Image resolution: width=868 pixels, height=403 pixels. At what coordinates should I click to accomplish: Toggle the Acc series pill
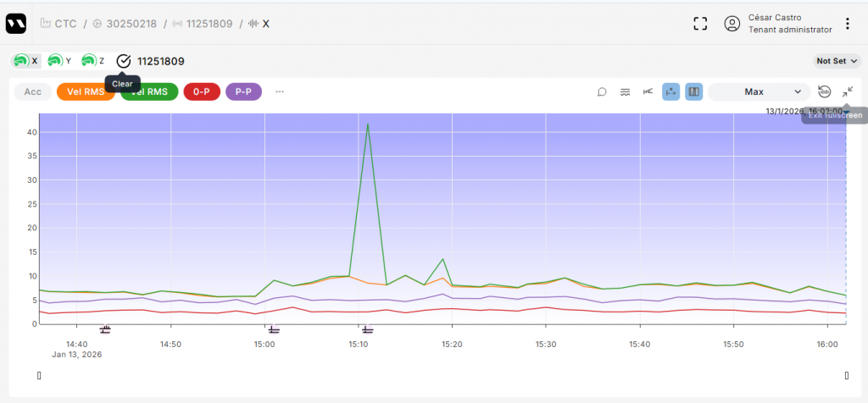32,91
